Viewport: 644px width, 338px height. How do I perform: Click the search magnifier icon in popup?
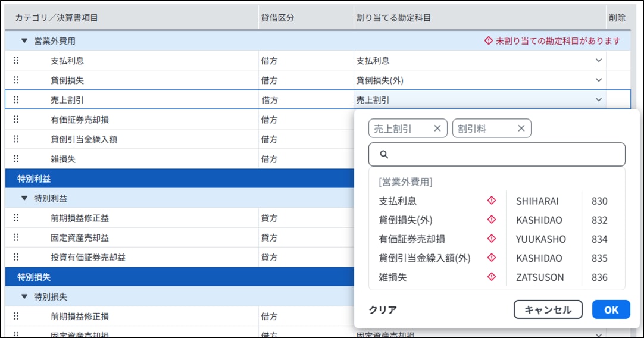coord(384,154)
